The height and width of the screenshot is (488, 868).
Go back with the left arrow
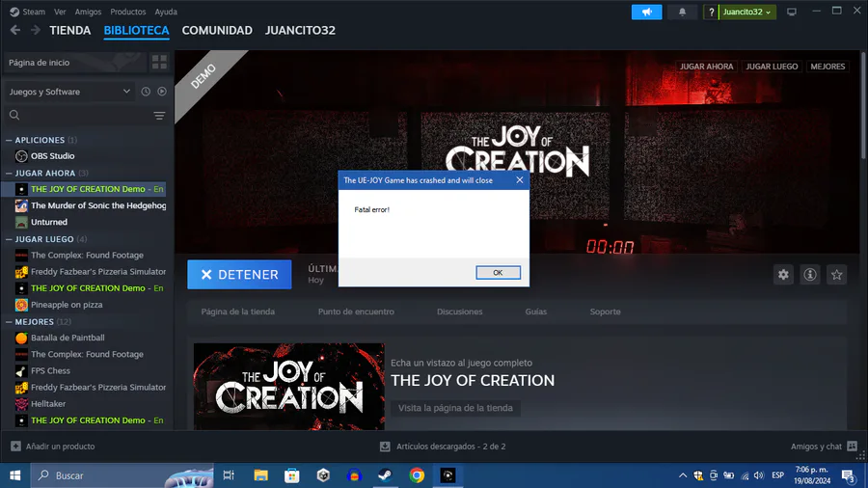click(x=15, y=31)
